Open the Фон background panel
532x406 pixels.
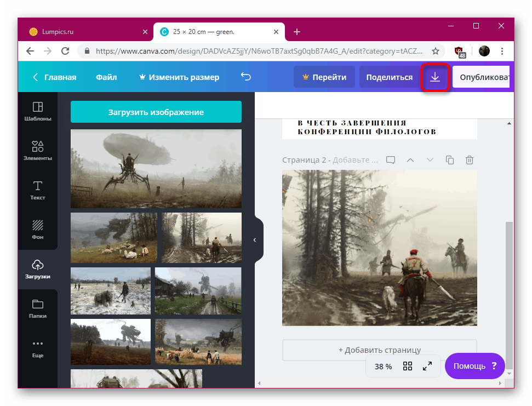click(x=38, y=230)
